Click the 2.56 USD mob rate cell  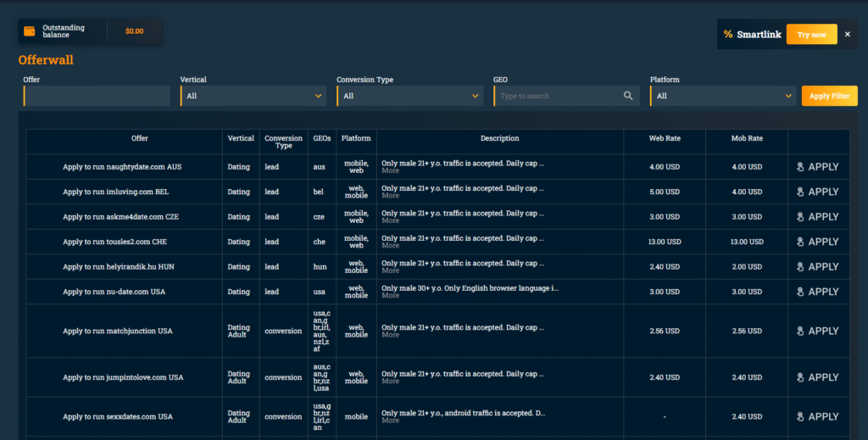747,331
